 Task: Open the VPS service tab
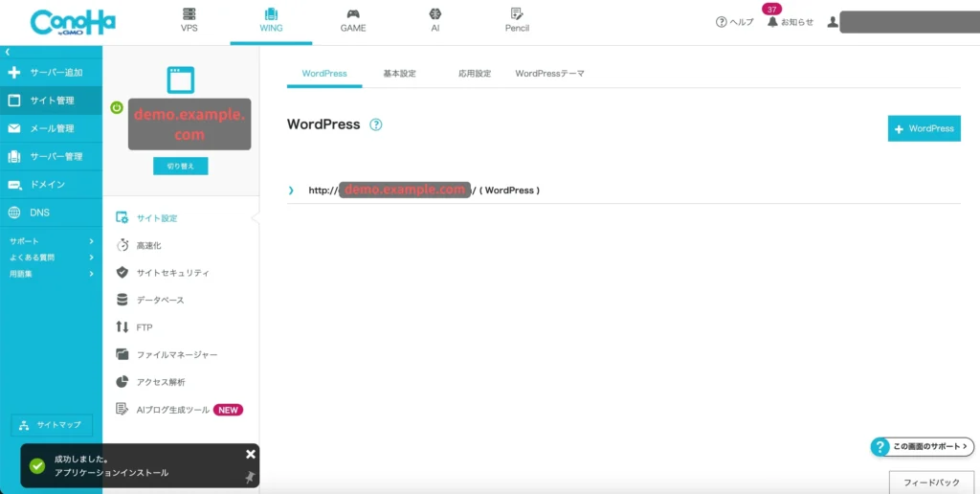tap(189, 21)
